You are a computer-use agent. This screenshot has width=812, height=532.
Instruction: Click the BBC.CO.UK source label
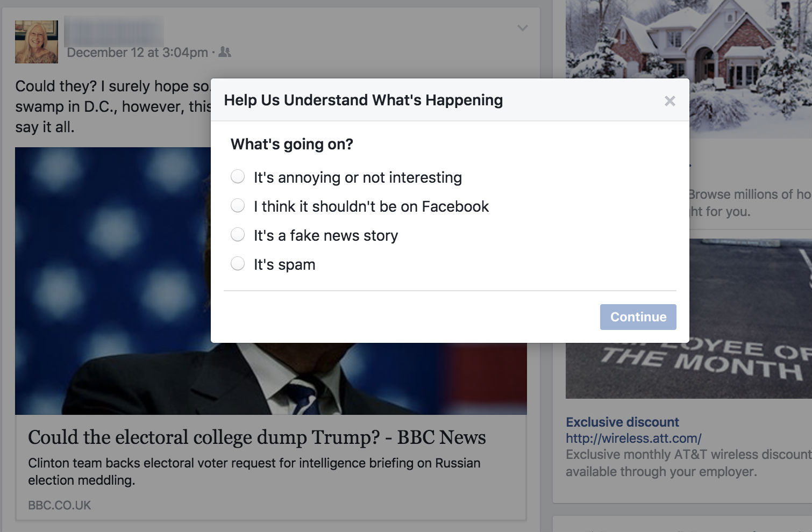click(x=60, y=505)
